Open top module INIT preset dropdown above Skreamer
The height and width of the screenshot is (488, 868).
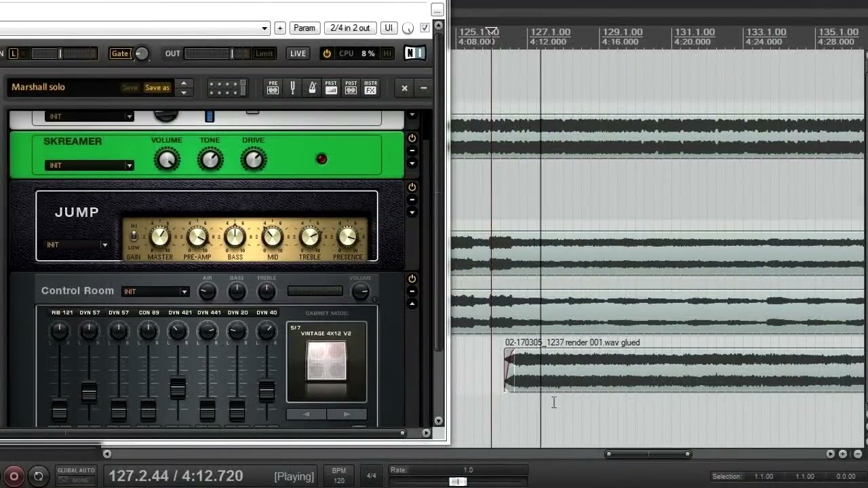(90, 117)
